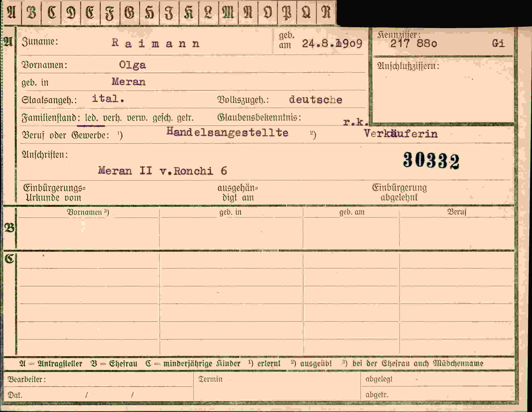
Task: Click the 'Familienstand:' label
Action: click(51, 118)
